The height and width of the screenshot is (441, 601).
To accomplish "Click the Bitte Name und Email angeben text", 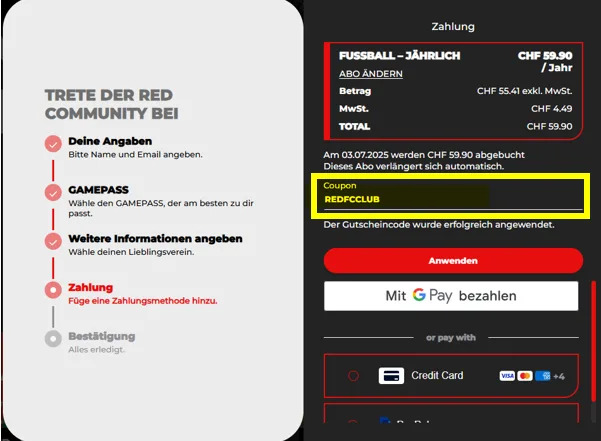I will click(x=135, y=154).
